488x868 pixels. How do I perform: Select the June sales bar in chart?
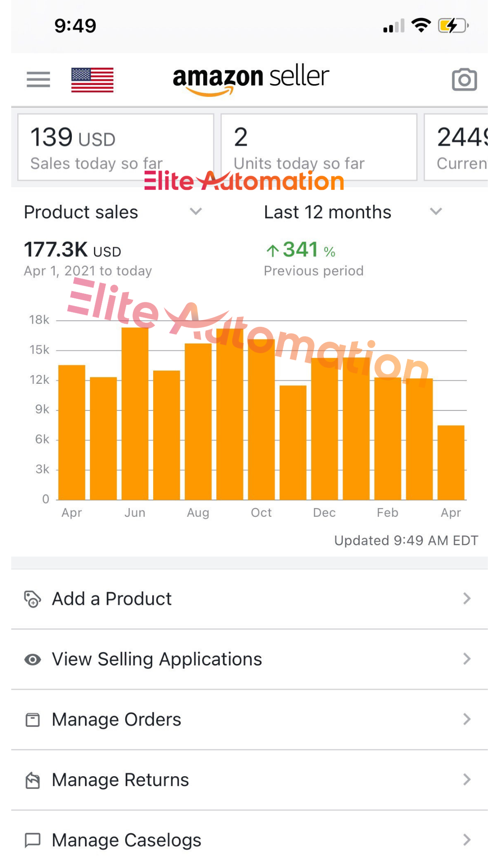tap(135, 414)
